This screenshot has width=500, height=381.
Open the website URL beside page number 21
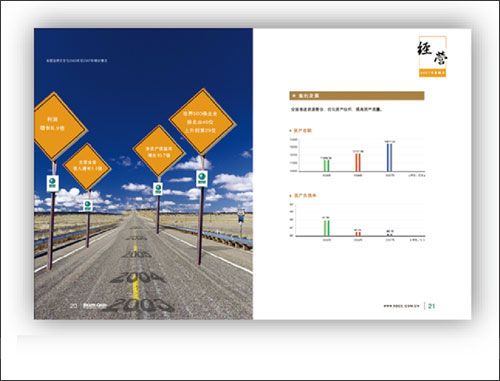tap(401, 306)
